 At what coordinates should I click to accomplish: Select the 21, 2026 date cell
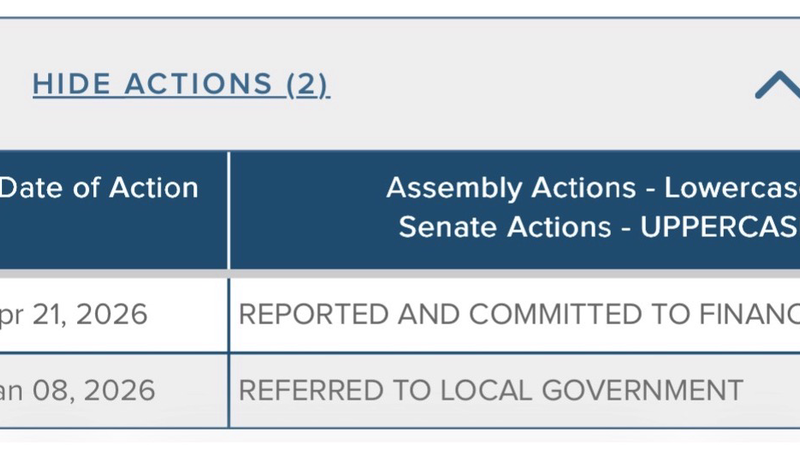[x=75, y=314]
